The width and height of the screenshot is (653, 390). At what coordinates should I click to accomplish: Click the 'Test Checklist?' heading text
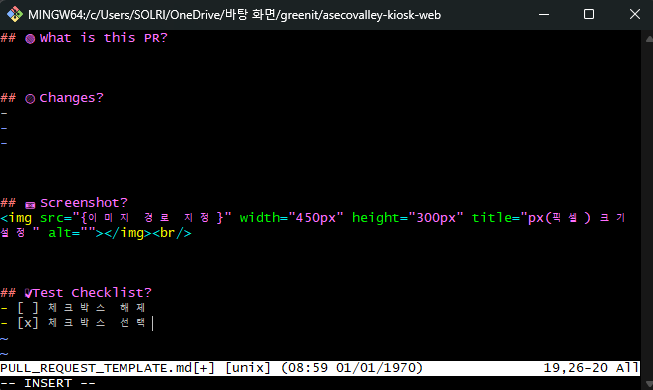[92, 292]
